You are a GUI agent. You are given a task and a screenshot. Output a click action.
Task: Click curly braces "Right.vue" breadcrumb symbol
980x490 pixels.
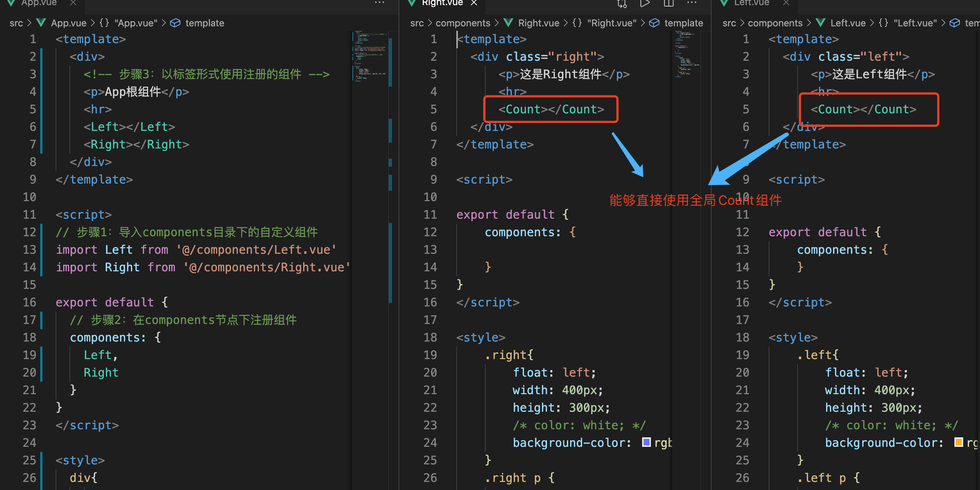pyautogui.click(x=577, y=23)
